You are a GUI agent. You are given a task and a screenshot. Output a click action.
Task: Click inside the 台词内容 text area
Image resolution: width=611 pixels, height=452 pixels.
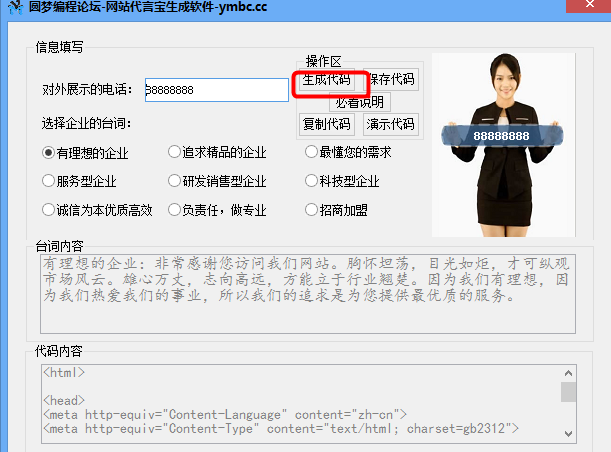tap(308, 294)
